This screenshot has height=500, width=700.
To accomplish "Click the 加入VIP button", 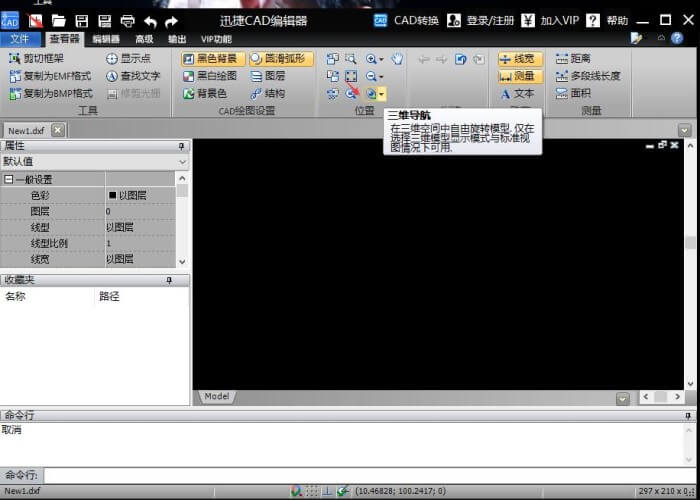I will click(550, 21).
